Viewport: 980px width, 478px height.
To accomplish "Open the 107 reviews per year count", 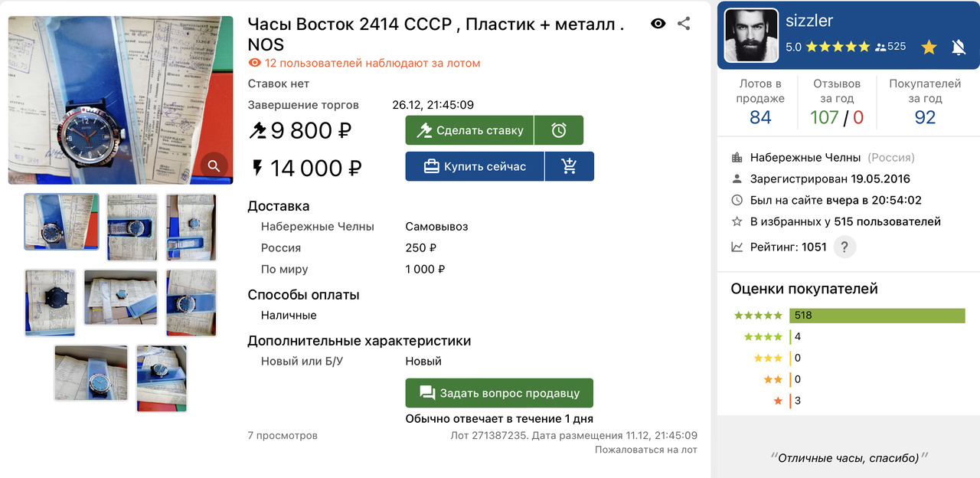I will (825, 117).
